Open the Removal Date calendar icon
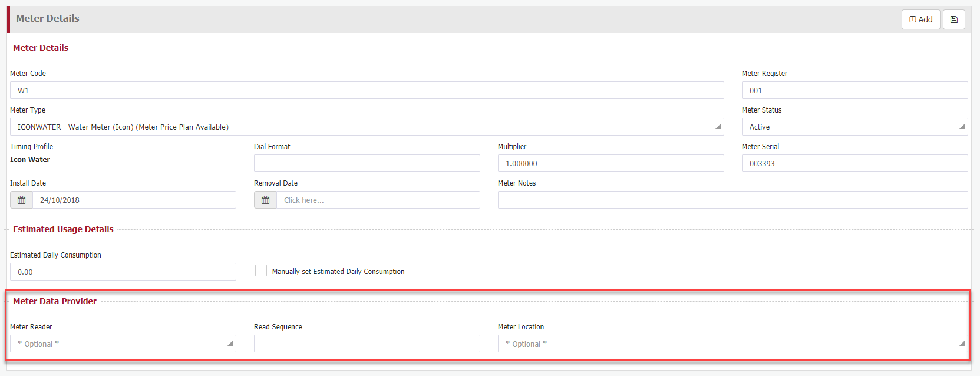The height and width of the screenshot is (376, 980). (x=265, y=200)
